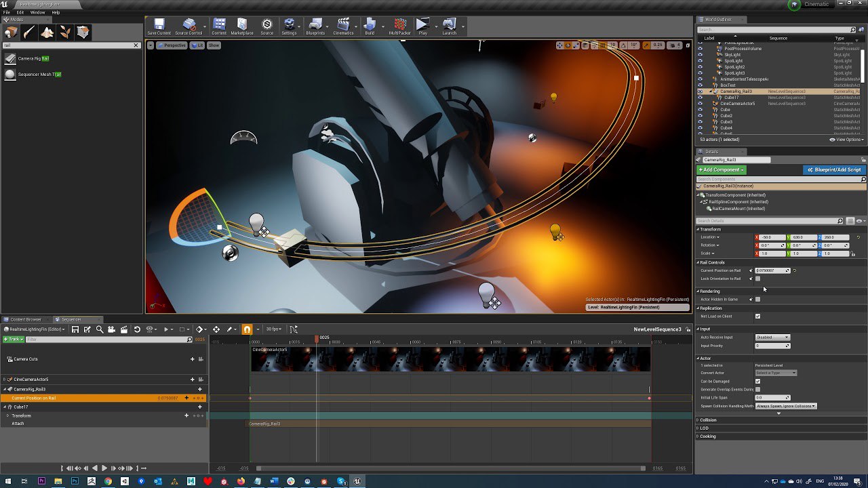Screen dimensions: 868x488
Task: Click the Launch toolbar icon
Action: 449,27
